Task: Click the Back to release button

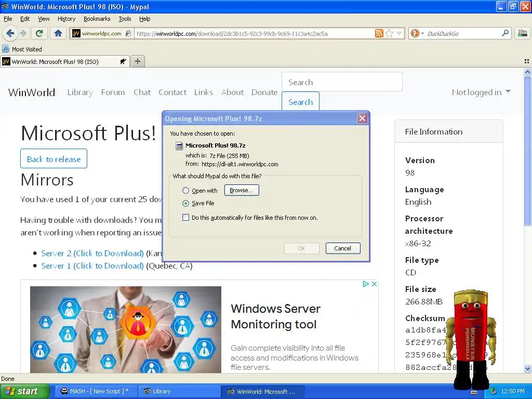Action: coord(54,159)
